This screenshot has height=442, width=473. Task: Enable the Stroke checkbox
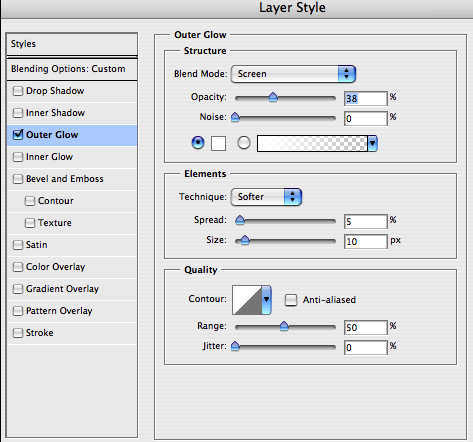[x=18, y=333]
